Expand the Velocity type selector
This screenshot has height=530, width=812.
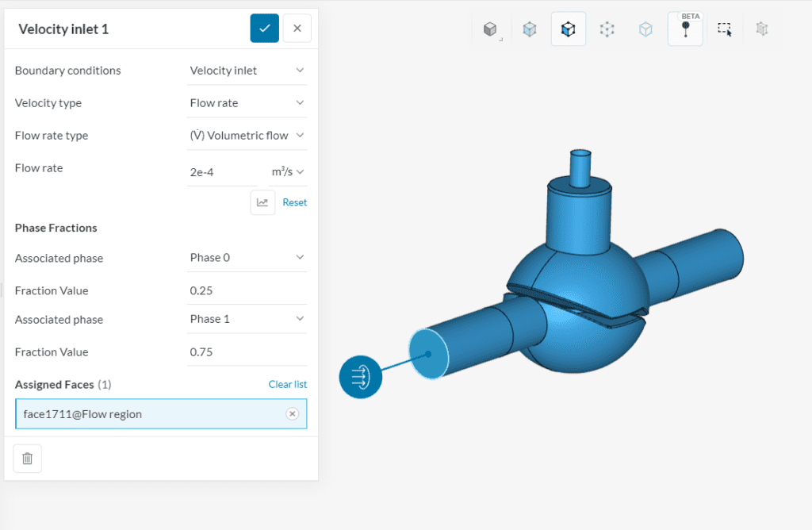pyautogui.click(x=247, y=102)
